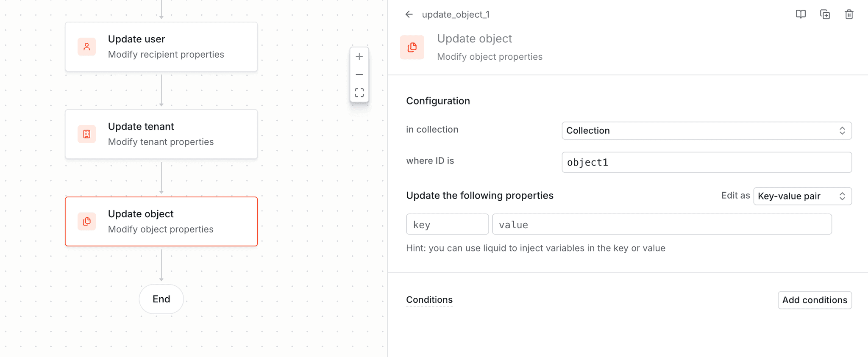The width and height of the screenshot is (868, 357).
Task: Select the Update tenant node
Action: click(161, 134)
